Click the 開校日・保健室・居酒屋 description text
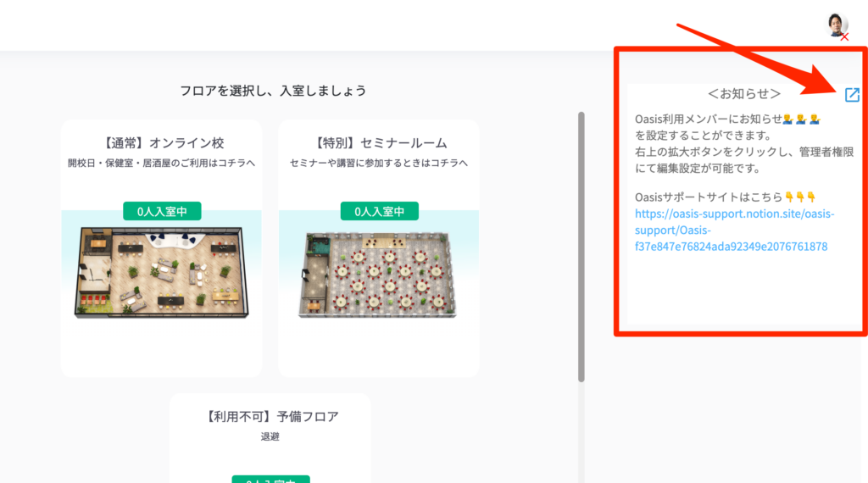Screen dimensions: 868x483 161,163
